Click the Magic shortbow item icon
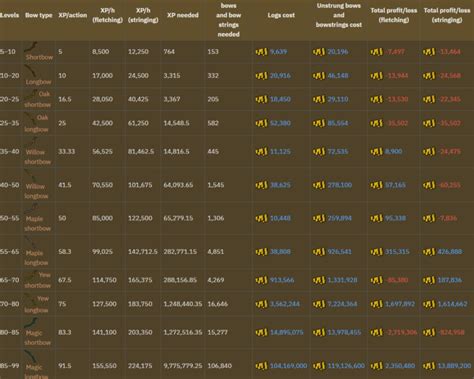The width and height of the screenshot is (474, 379). tap(31, 323)
